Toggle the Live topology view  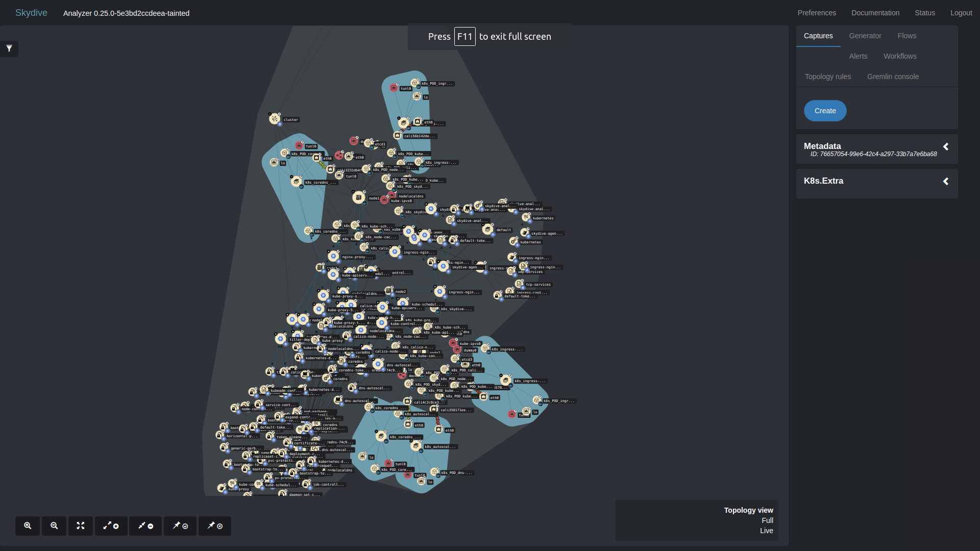tap(767, 531)
